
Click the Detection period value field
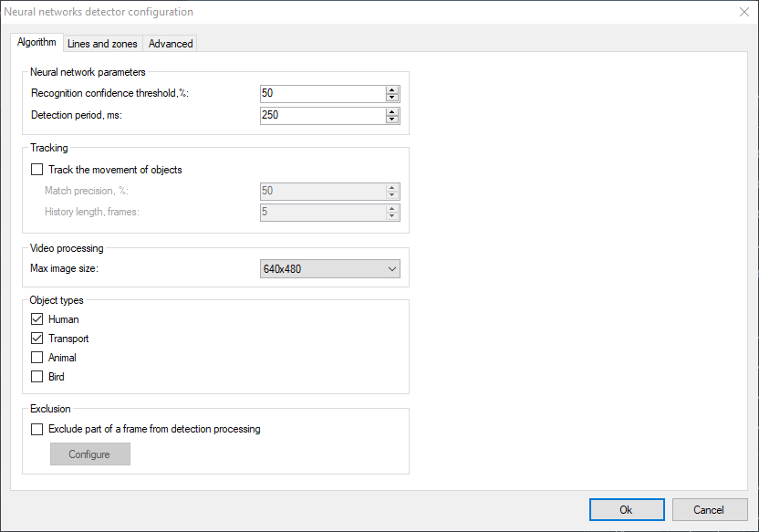point(321,116)
